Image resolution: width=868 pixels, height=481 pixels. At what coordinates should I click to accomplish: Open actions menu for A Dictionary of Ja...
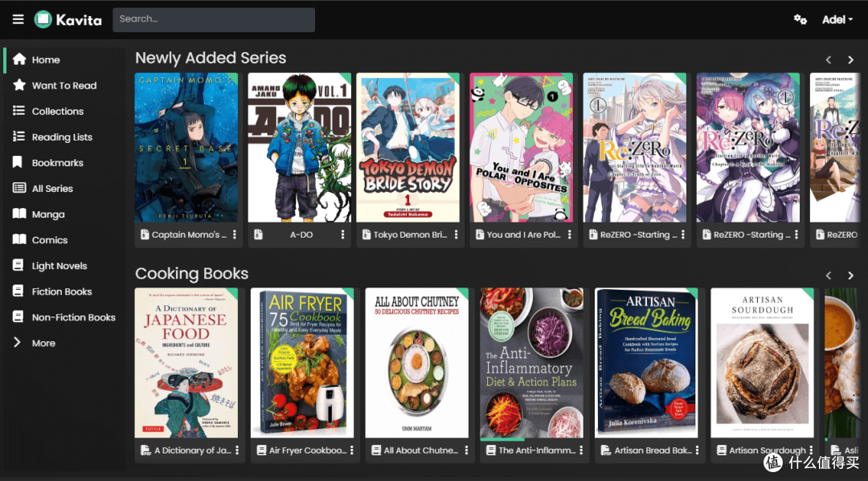point(237,450)
